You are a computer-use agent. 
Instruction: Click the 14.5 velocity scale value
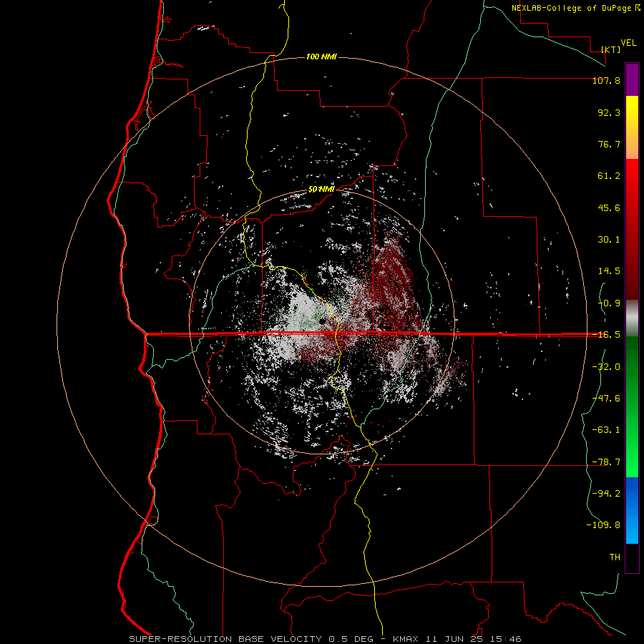pos(609,271)
